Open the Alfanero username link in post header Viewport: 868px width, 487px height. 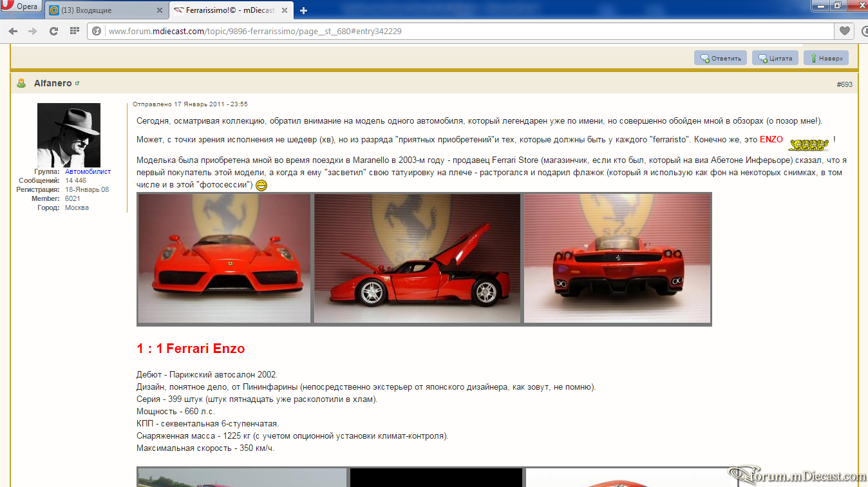tap(53, 84)
